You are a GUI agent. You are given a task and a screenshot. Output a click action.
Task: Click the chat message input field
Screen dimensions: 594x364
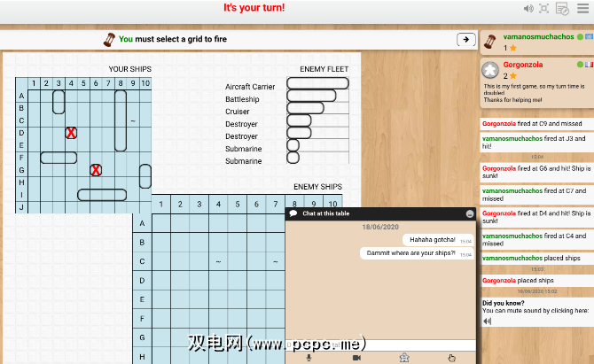(380, 345)
